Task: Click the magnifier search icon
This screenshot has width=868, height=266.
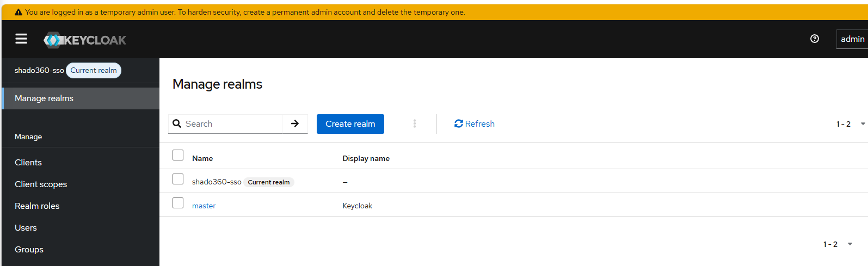Action: point(177,123)
